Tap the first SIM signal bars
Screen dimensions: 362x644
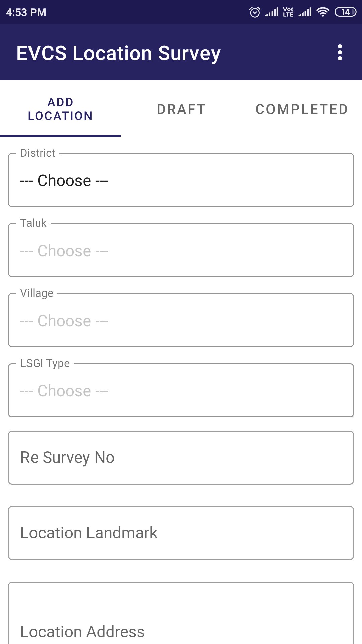(272, 12)
